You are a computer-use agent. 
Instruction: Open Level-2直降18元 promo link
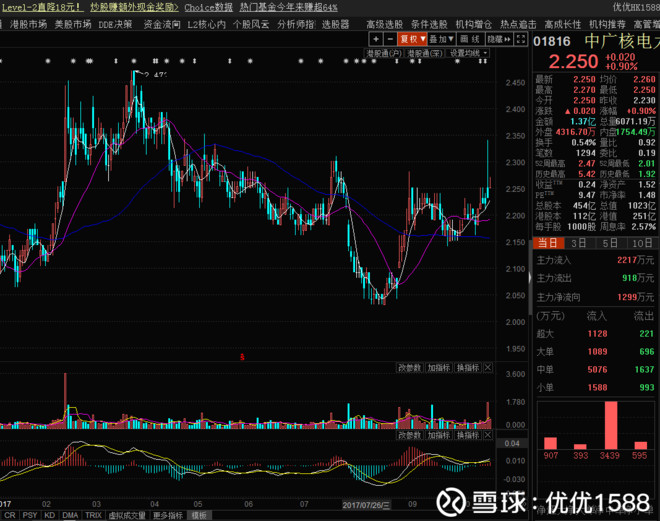point(43,7)
